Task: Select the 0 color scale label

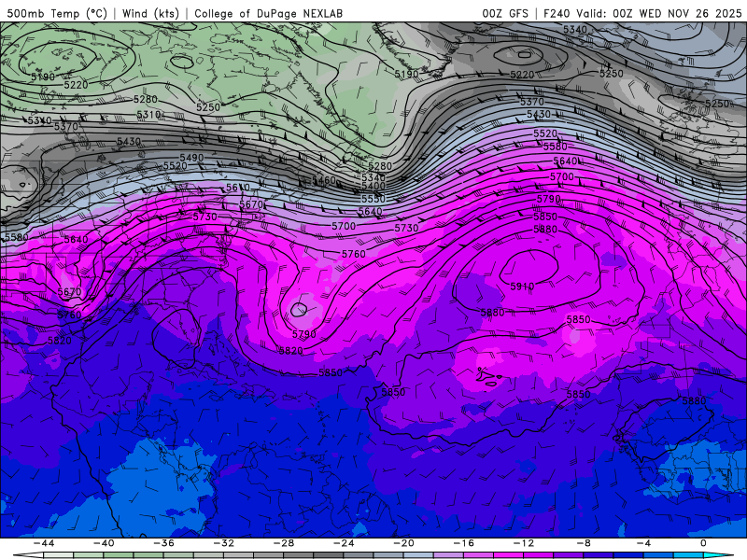Action: tap(704, 543)
